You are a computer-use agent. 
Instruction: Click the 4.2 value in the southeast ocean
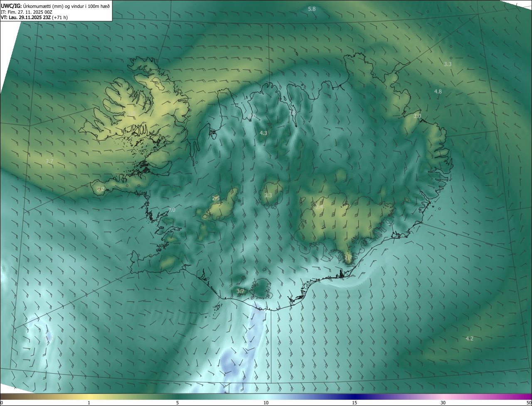tap(470, 339)
